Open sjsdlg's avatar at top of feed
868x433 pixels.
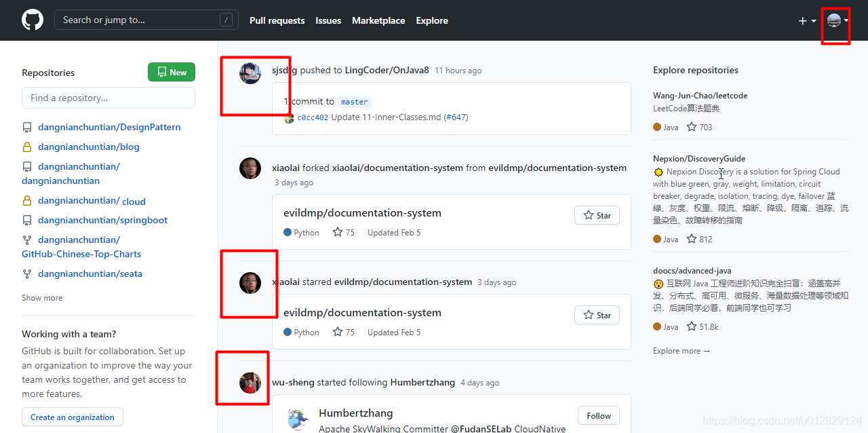click(x=250, y=73)
